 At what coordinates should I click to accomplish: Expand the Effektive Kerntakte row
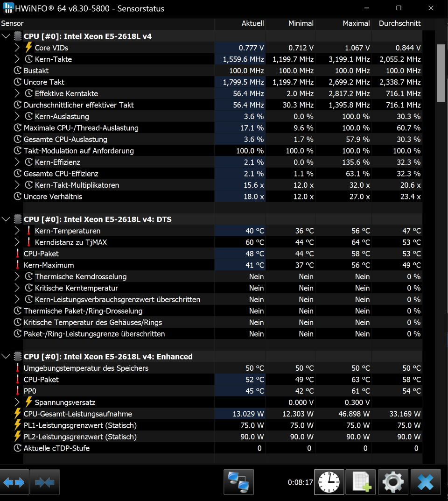coord(17,94)
